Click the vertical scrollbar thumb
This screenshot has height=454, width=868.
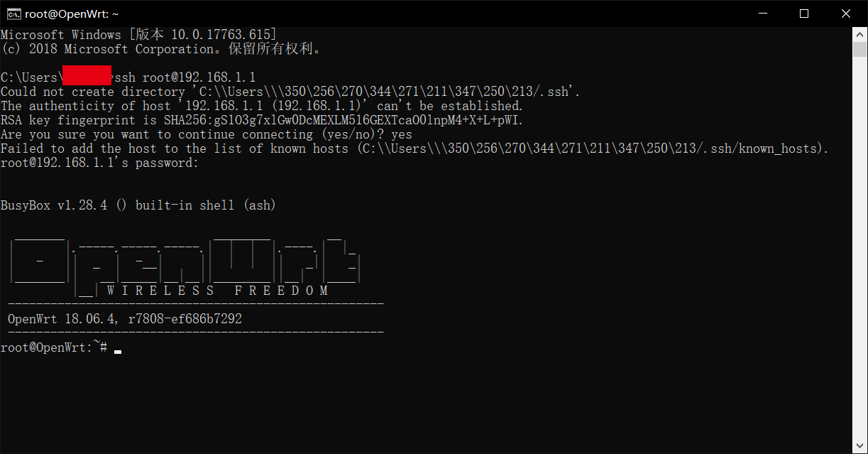pyautogui.click(x=859, y=49)
